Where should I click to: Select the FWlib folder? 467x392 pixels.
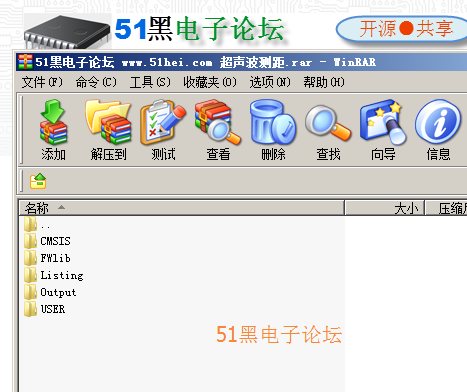(x=47, y=258)
